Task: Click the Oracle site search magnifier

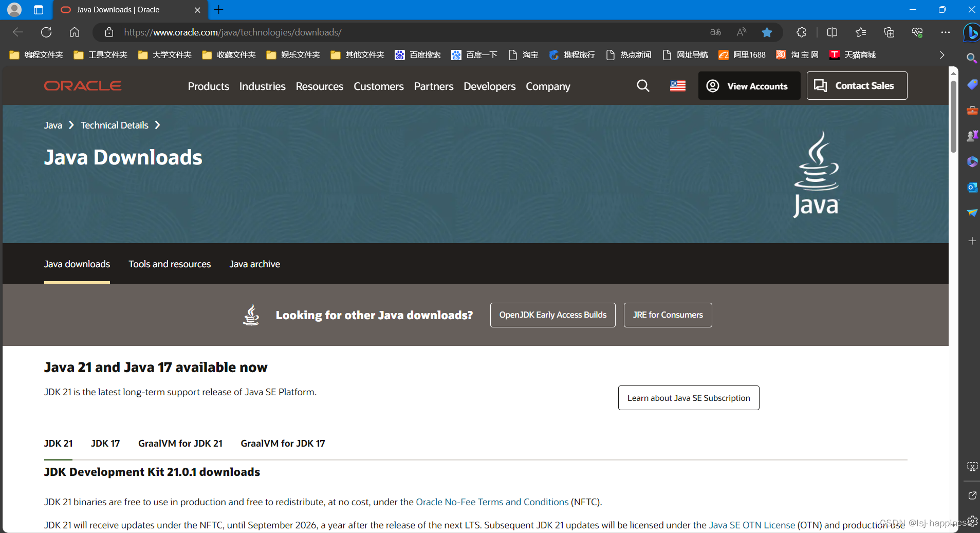Action: pos(643,86)
